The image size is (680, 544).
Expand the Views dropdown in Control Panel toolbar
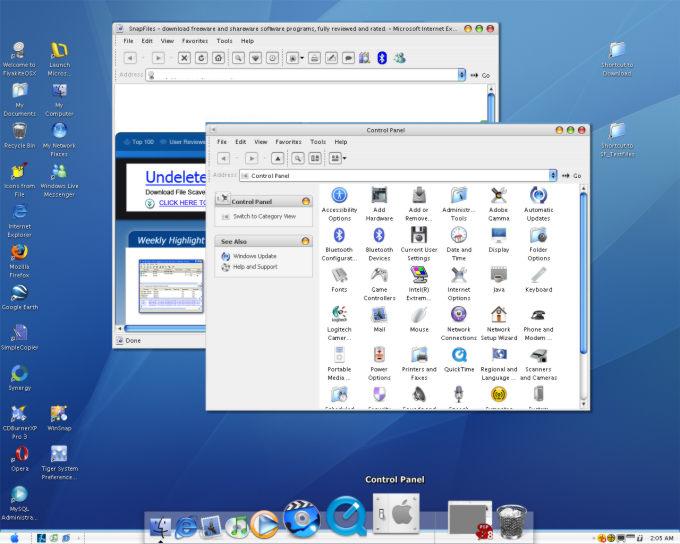click(x=345, y=158)
